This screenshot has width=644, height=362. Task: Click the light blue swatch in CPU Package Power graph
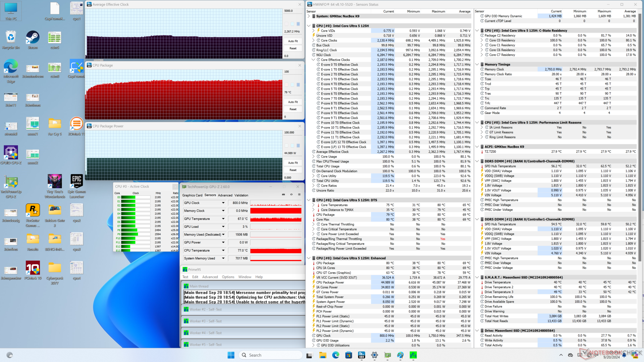coord(292,145)
